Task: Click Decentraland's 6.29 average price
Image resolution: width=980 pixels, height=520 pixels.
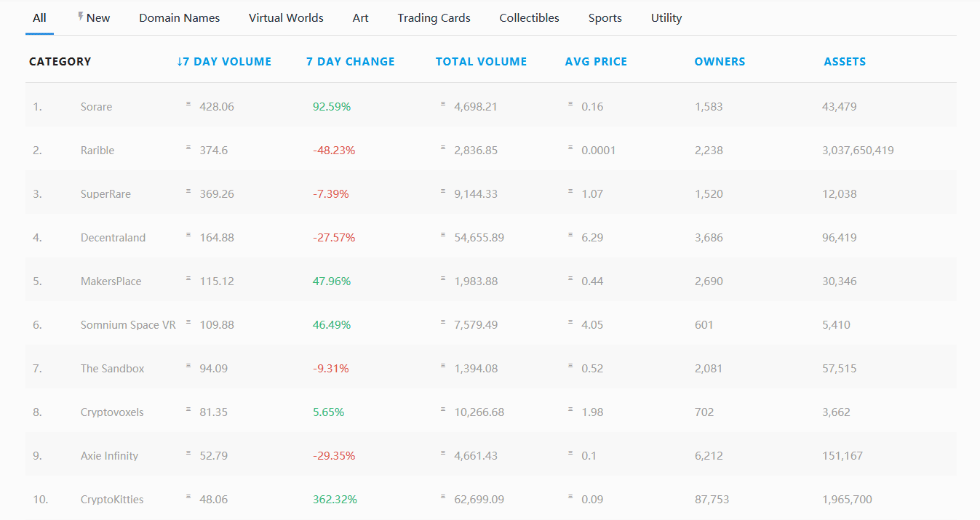Action: [592, 237]
